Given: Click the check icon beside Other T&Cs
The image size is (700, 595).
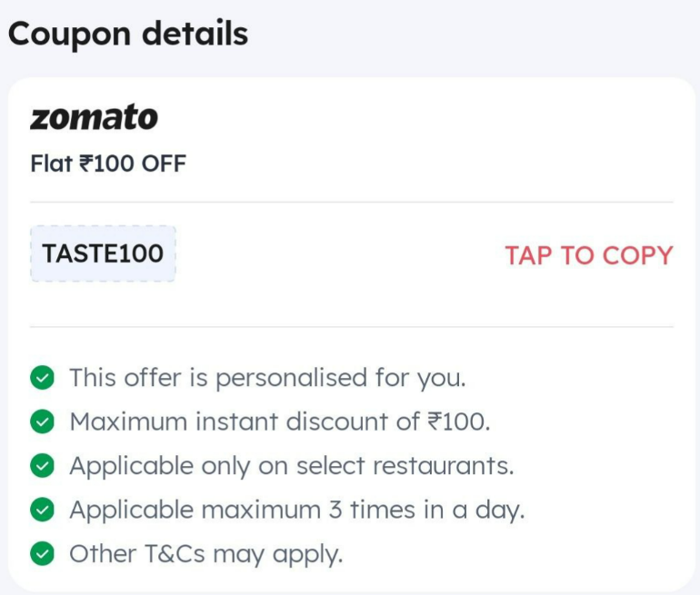Looking at the screenshot, I should pyautogui.click(x=43, y=553).
